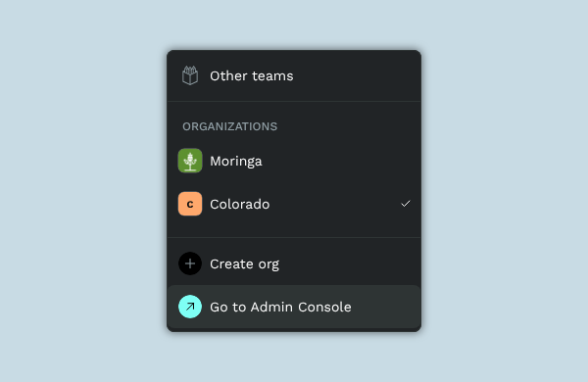Viewport: 588px width, 382px height.
Task: Click the cyan arrow icon for Admin Console
Action: [190, 307]
